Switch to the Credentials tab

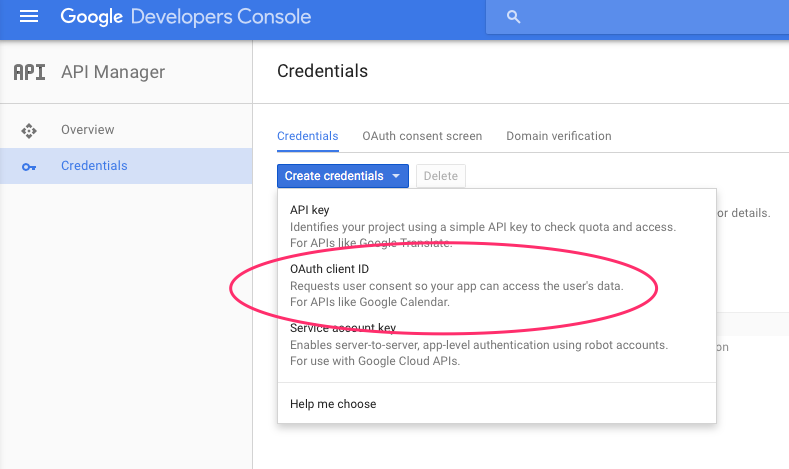(x=307, y=136)
